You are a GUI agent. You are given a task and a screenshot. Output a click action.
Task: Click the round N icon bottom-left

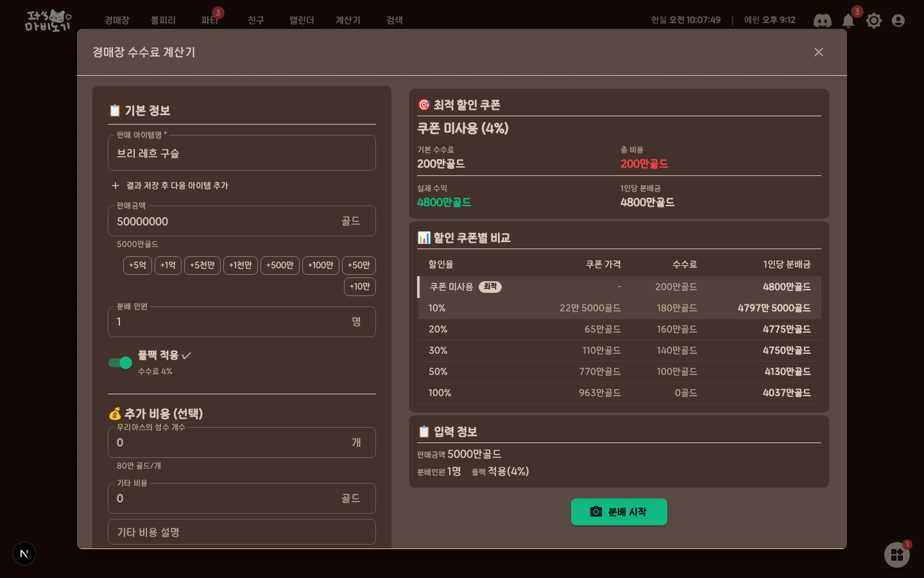point(24,554)
